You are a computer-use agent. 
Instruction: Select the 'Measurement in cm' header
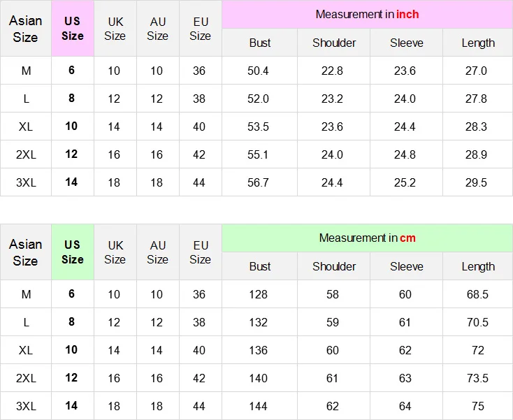(367, 238)
